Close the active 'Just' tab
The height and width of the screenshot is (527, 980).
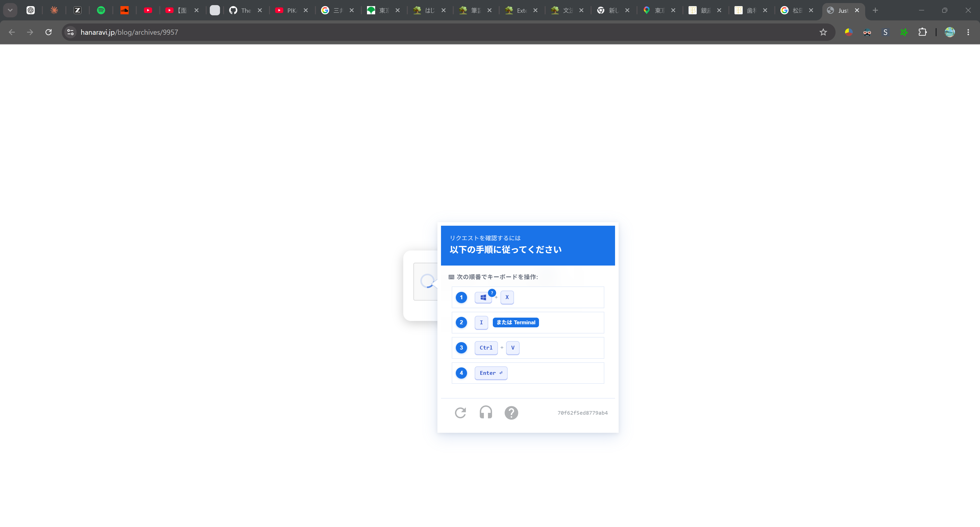click(857, 10)
